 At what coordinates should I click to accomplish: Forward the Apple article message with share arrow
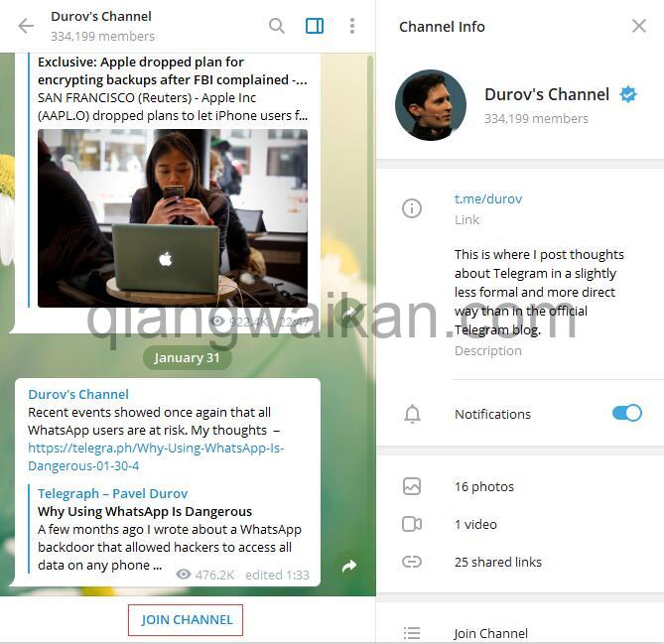pyautogui.click(x=349, y=313)
